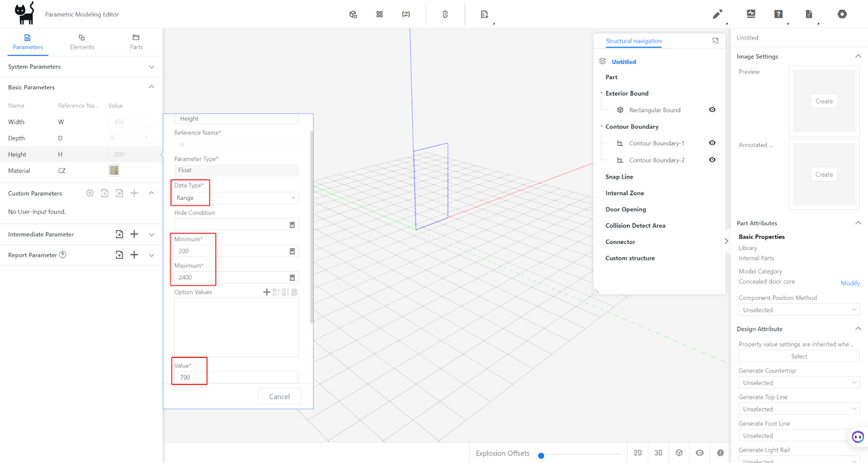Click the chat assistant robot icon
This screenshot has height=463, width=868.
coord(858,437)
